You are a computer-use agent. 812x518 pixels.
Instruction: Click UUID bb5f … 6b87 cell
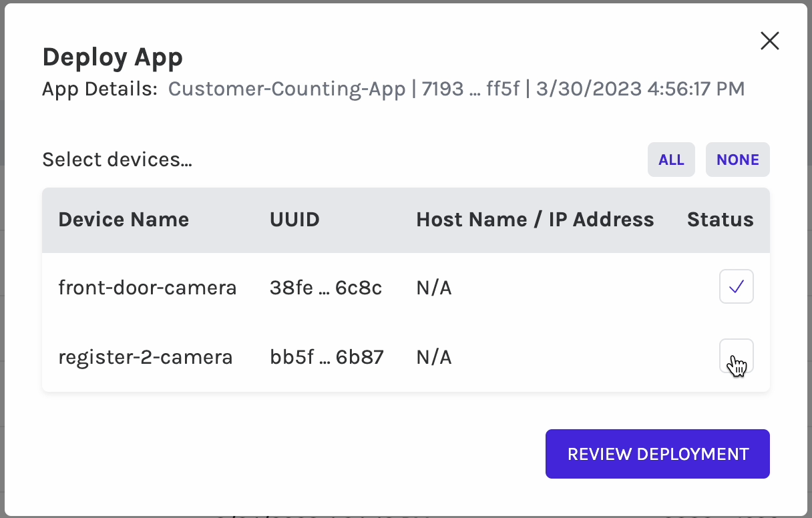point(327,357)
